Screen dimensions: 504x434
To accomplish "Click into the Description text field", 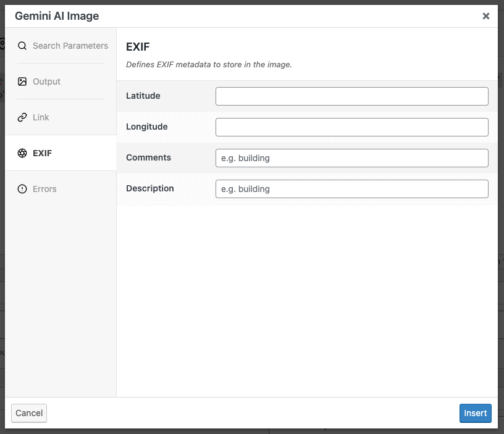I will pos(352,189).
